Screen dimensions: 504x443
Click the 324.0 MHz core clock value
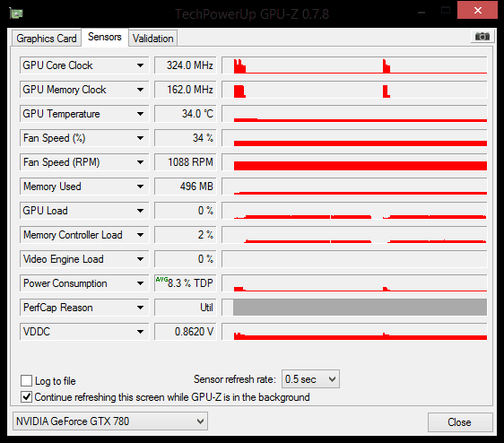(x=186, y=65)
